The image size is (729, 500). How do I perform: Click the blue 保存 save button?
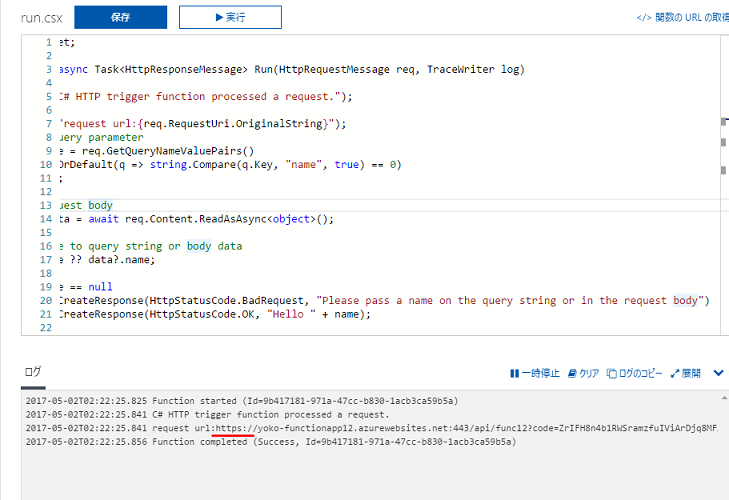120,17
